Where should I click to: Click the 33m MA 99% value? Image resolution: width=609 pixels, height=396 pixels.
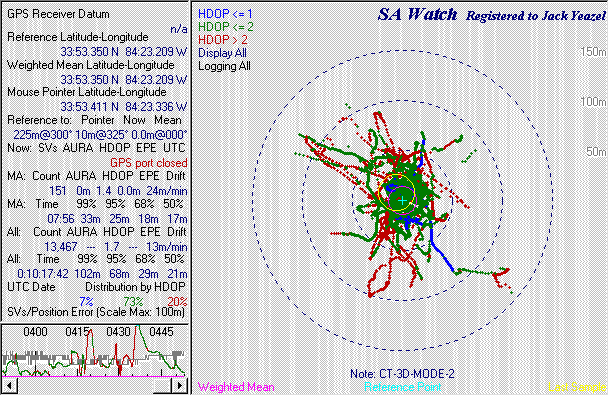pos(89,219)
